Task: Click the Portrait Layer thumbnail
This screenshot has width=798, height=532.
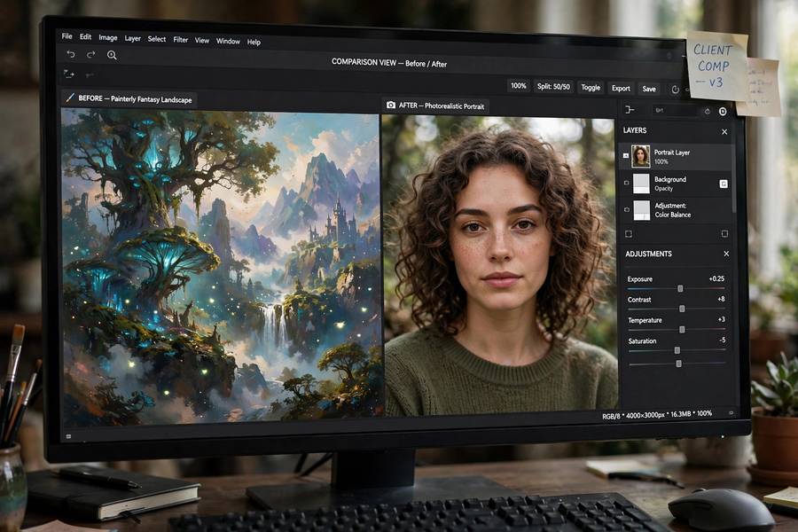Action: click(x=641, y=156)
